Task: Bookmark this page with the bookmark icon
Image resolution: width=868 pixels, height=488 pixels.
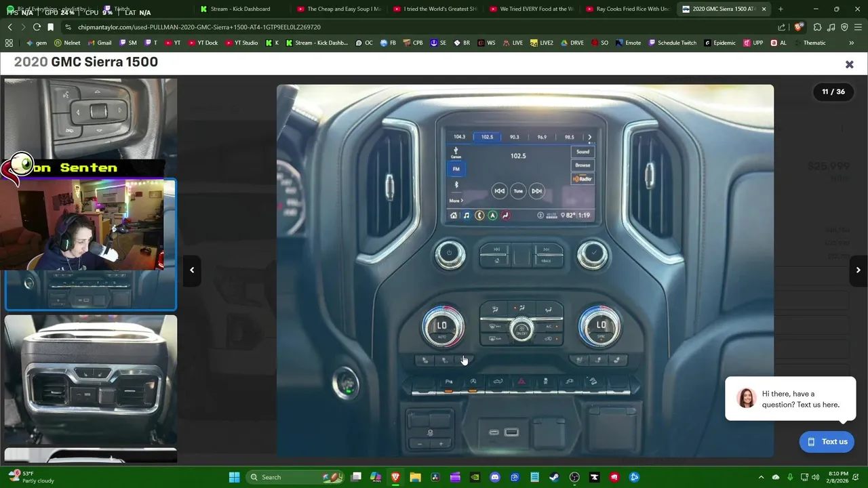Action: (x=50, y=27)
